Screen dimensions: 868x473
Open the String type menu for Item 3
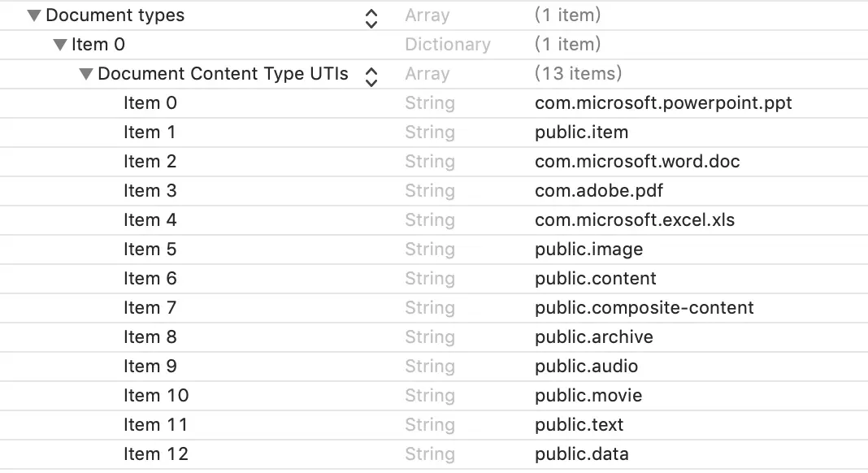pos(430,191)
